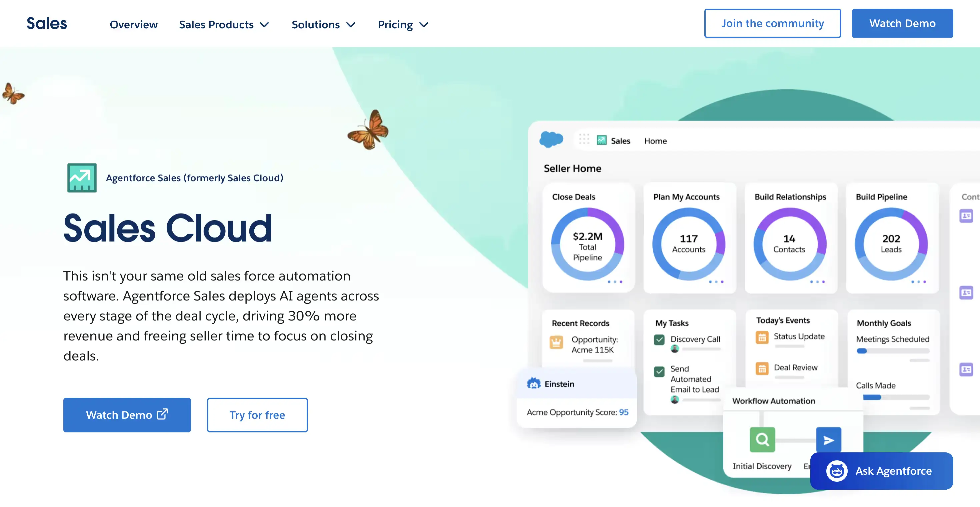
Task: Open the Close Deals card three-dot menu
Action: pyautogui.click(x=615, y=281)
